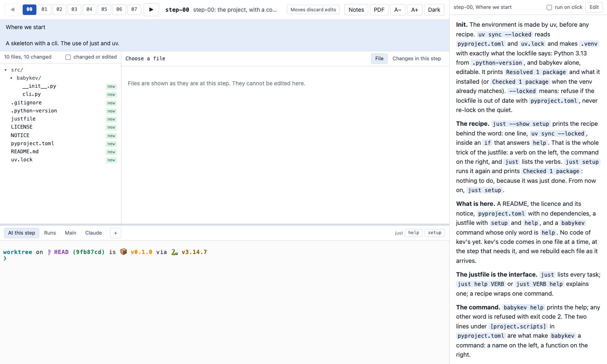
Task: Collapse the babykev/ folder
Action: point(11,78)
